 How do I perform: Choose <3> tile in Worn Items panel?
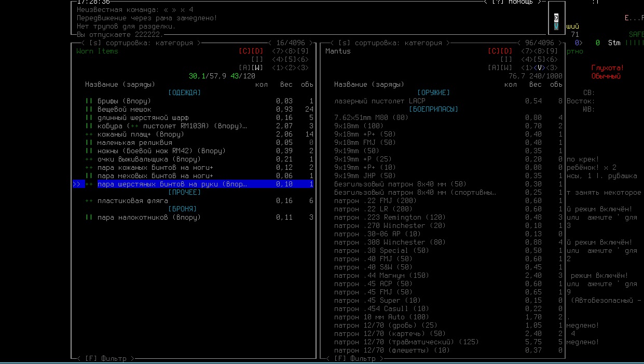(303, 68)
